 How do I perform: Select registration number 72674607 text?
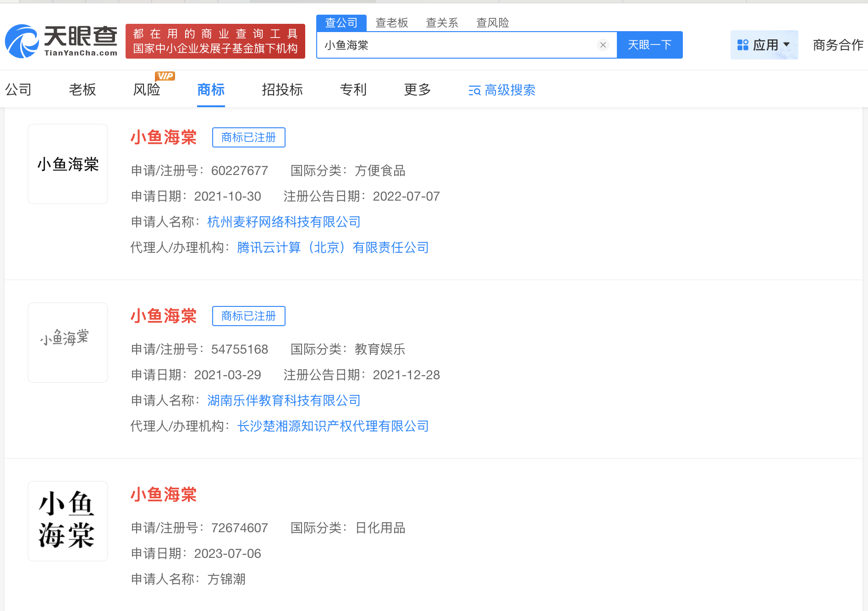pos(240,528)
